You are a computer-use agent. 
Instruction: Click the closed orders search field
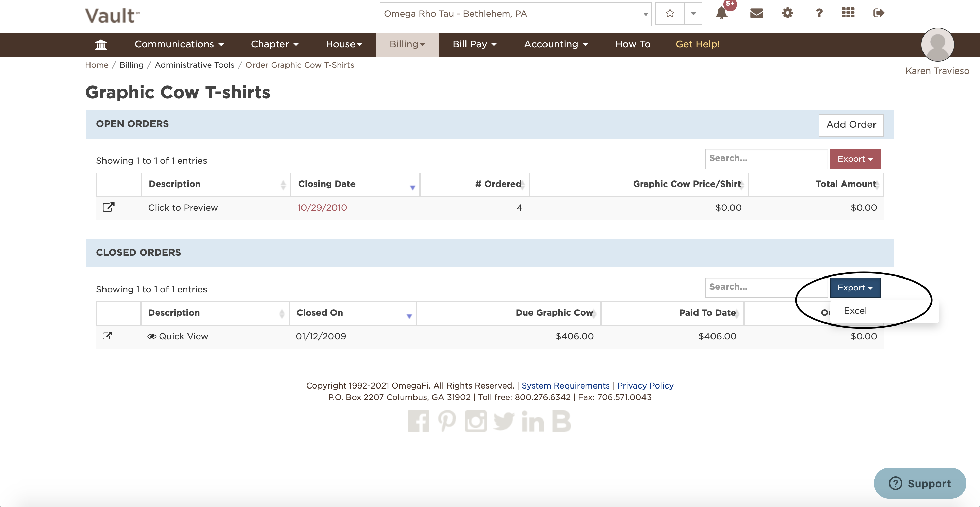(x=765, y=287)
